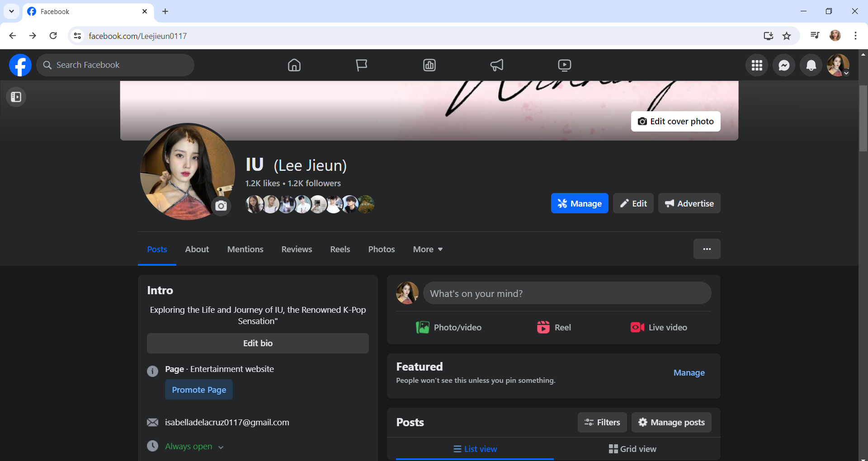Click the Search Facebook field
The image size is (868, 461).
pos(115,65)
